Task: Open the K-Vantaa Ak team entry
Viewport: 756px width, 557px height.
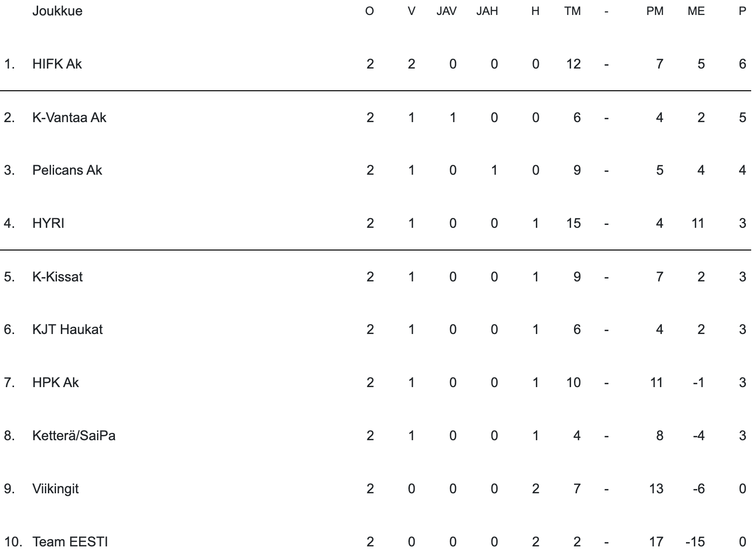Action: [69, 117]
